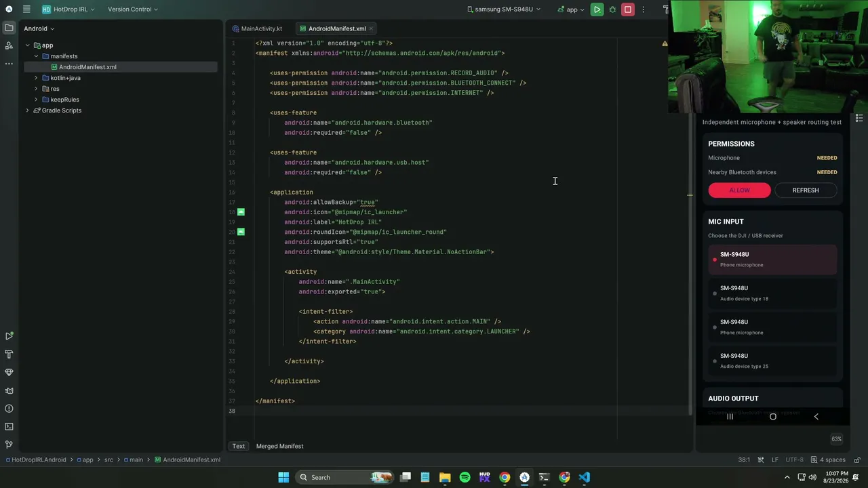868x488 pixels.
Task: Expand the Gradle Scripts node
Action: tap(28, 110)
